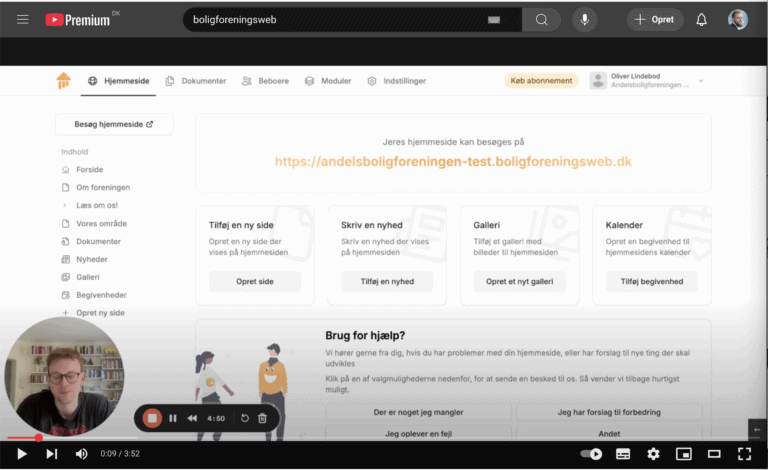Image resolution: width=768 pixels, height=470 pixels.
Task: Click the collapse arrow at right edge
Action: point(757,429)
